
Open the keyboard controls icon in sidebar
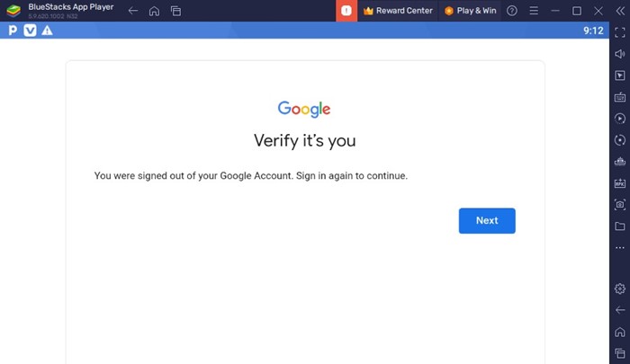pos(620,97)
